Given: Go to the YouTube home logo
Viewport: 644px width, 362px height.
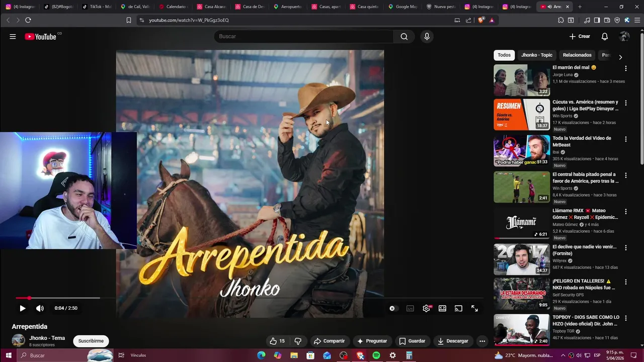Looking at the screenshot, I should point(41,36).
